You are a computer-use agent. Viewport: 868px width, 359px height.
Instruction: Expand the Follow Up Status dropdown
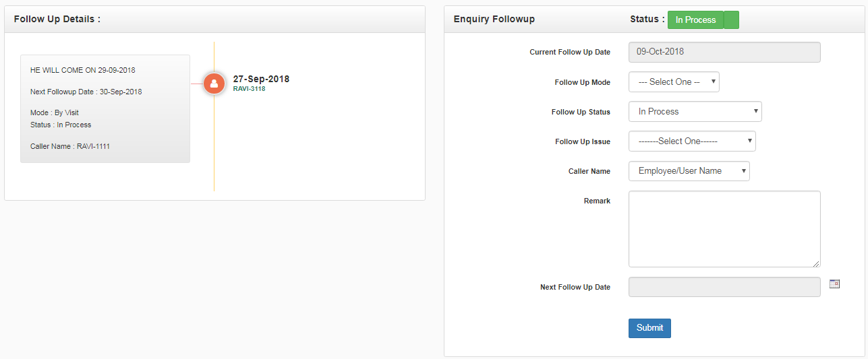coord(695,112)
